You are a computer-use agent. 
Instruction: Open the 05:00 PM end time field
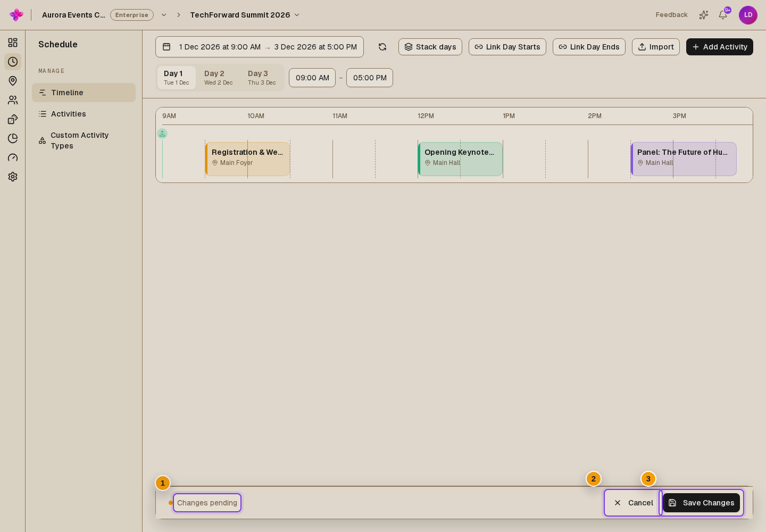(370, 78)
